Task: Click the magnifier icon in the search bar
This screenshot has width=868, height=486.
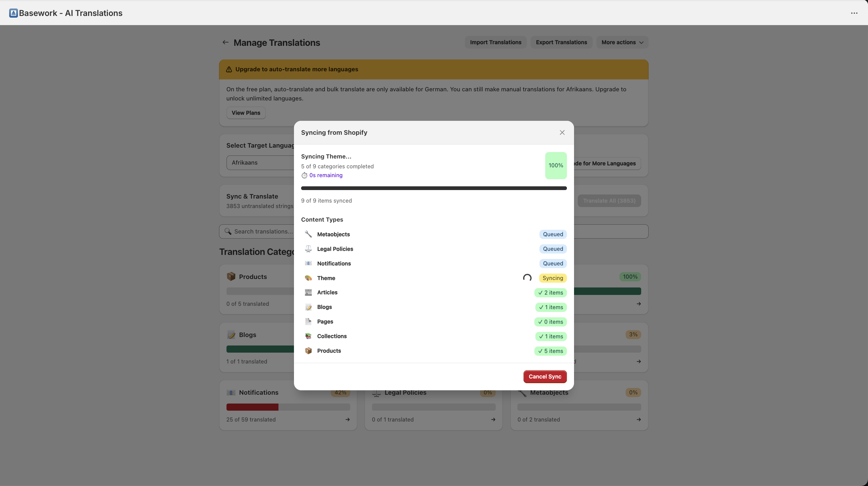Action: pos(229,231)
